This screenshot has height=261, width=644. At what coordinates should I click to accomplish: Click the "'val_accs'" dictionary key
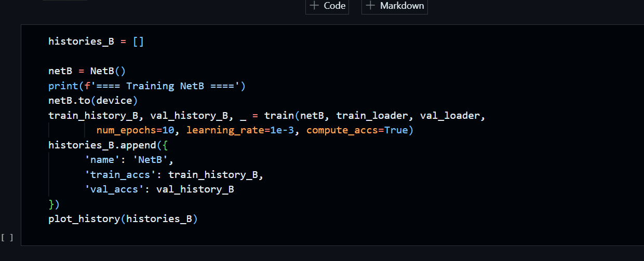[x=114, y=189]
